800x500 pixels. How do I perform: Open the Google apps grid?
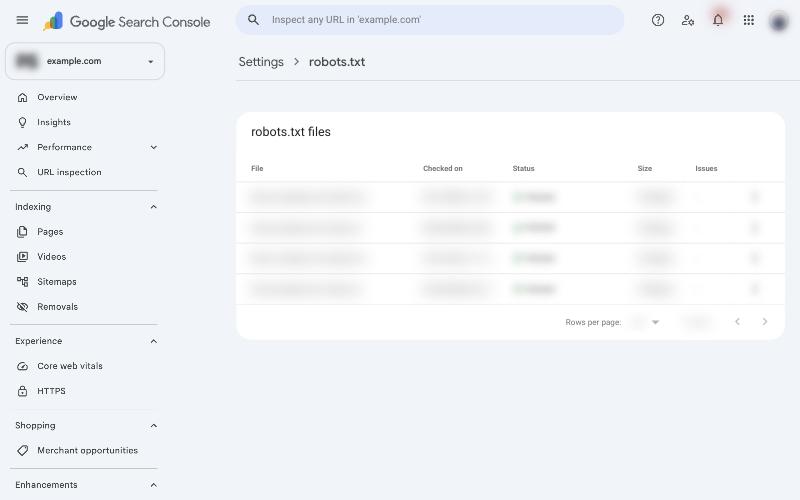(748, 20)
